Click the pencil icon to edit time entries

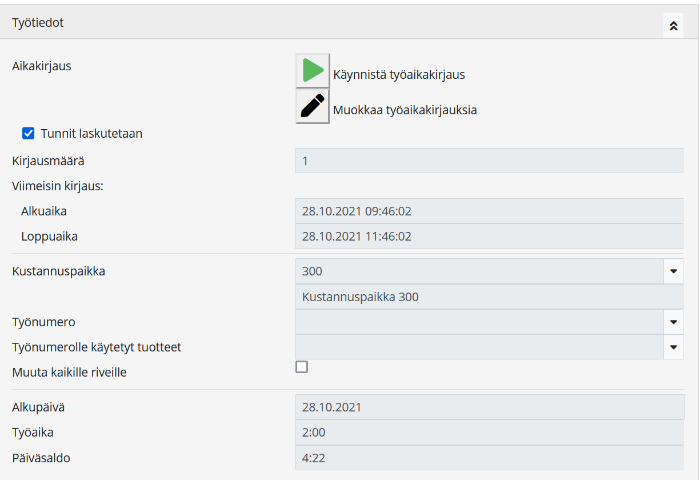(x=313, y=107)
